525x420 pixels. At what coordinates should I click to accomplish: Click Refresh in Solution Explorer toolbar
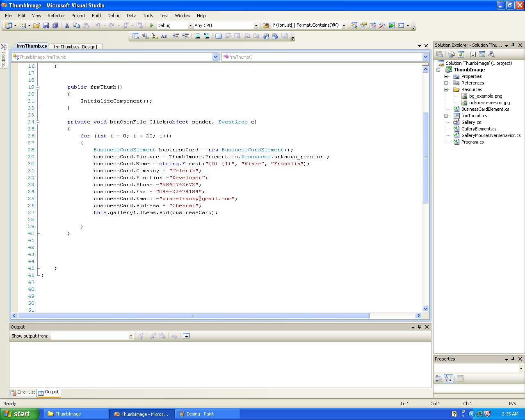[461, 54]
